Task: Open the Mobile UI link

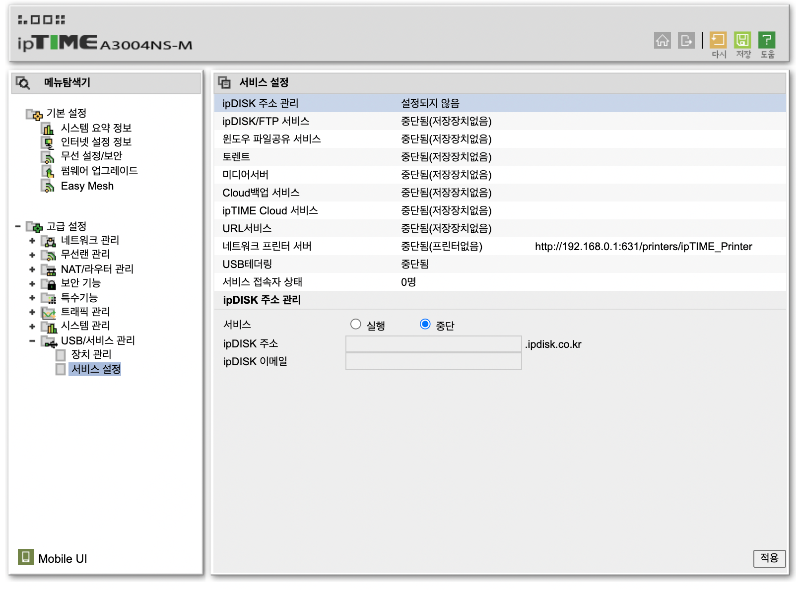Action: click(62, 559)
